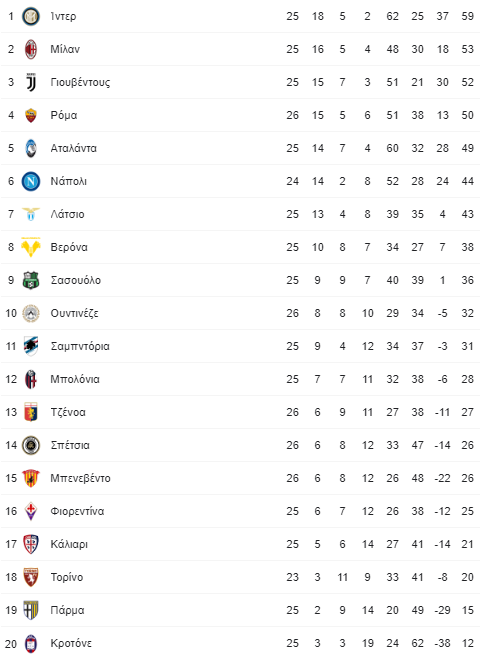Select the Σπέτσια row name
480x664 pixels.
point(70,445)
